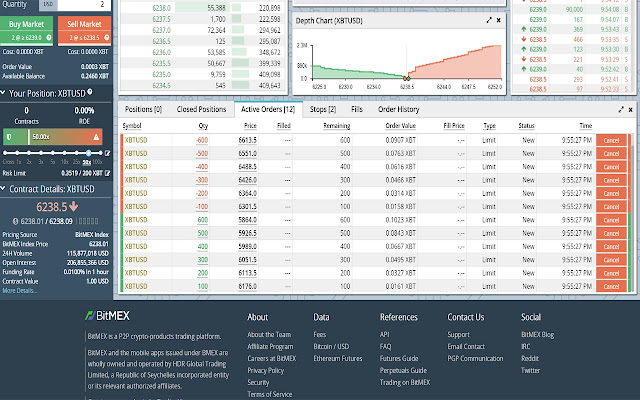The height and width of the screenshot is (400, 640).
Task: Sort orders by Qty column header
Action: 203,126
